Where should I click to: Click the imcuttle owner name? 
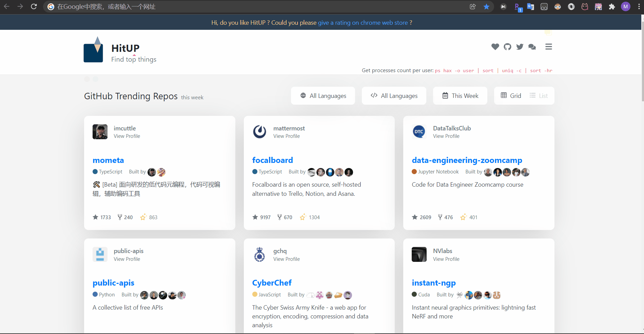click(125, 128)
